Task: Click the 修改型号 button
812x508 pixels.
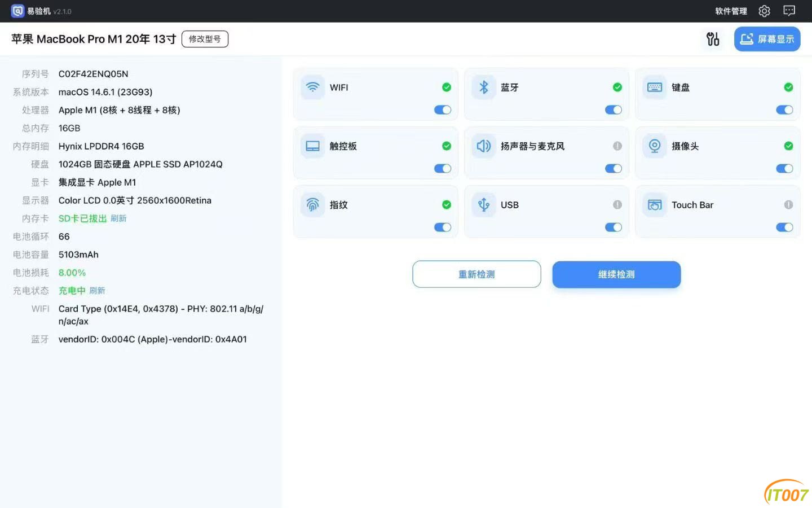Action: (x=205, y=39)
